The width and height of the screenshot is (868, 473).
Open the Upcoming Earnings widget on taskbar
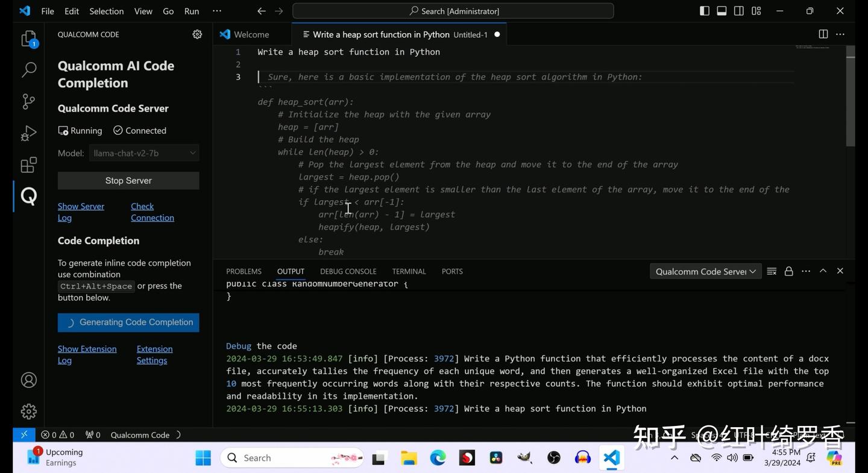tap(55, 457)
